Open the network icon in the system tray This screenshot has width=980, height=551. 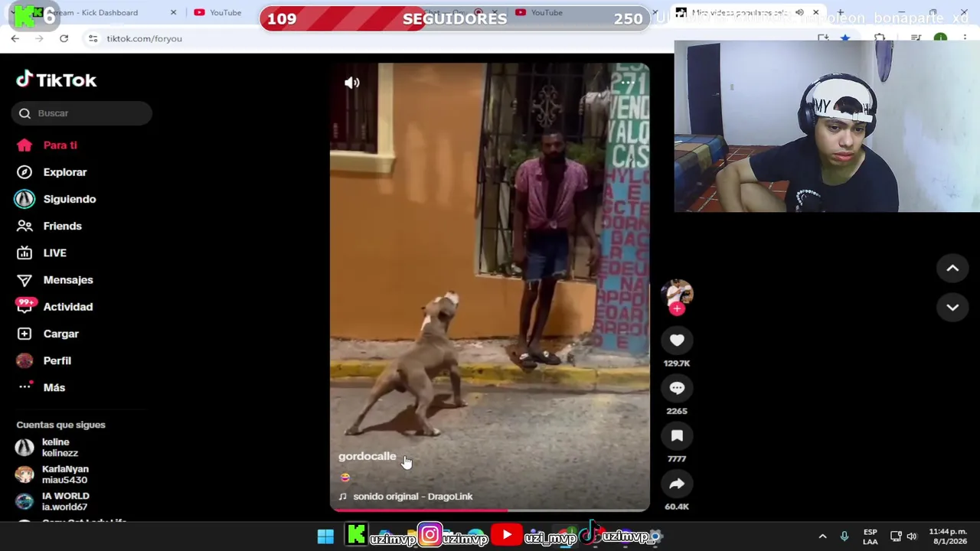click(895, 536)
